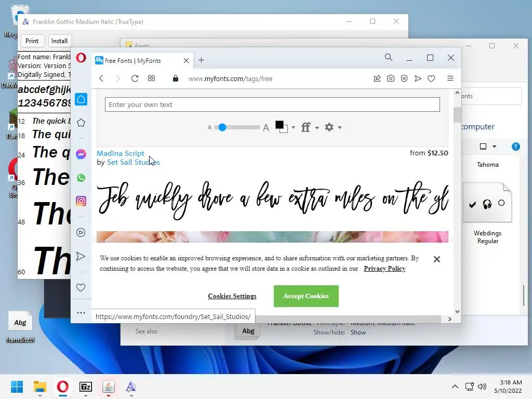The width and height of the screenshot is (532, 399).
Task: Open the Speed Dial grid icon
Action: (151, 78)
